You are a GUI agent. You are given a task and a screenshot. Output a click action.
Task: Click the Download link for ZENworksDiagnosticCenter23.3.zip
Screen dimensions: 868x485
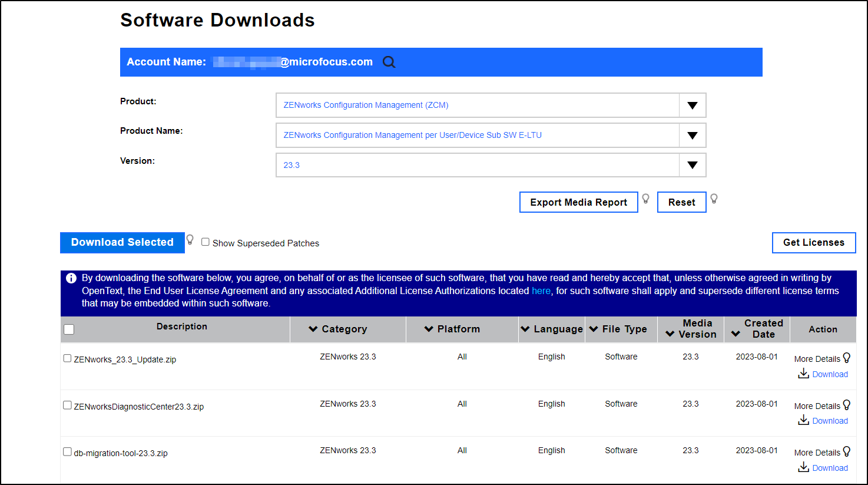pos(830,421)
